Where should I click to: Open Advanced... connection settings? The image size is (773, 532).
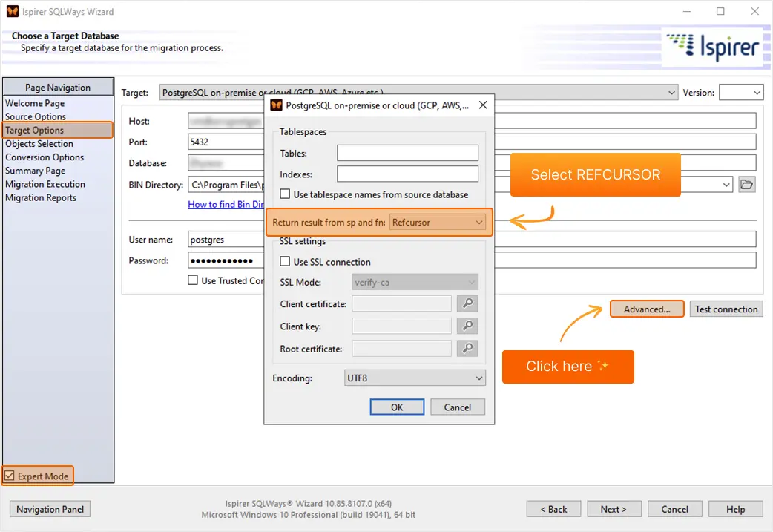click(647, 309)
